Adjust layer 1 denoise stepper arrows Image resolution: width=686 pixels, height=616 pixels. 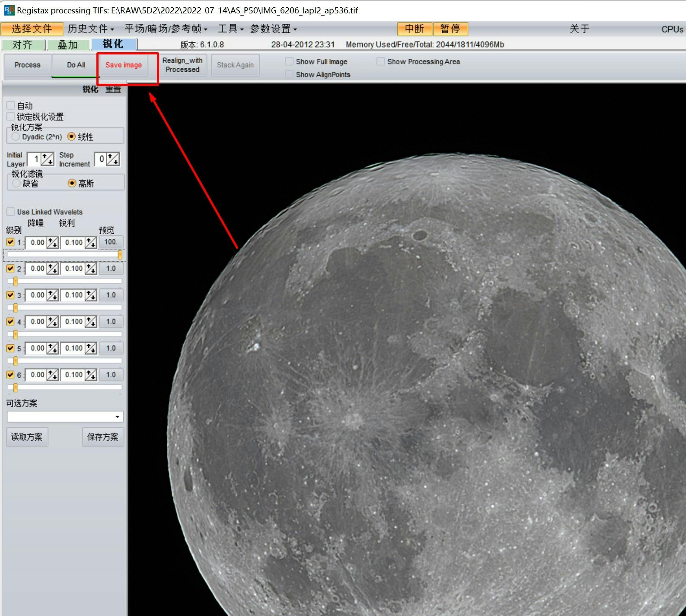(x=52, y=242)
